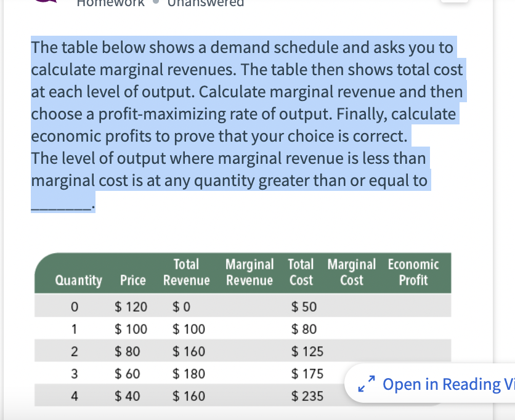Select the quantity 4 row in the table
515x420 pixels.
(185, 395)
